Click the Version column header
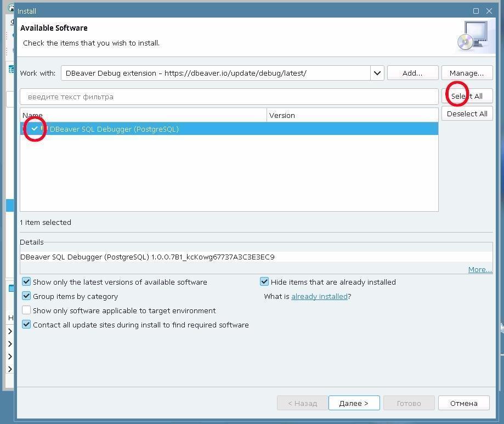504x424 pixels. [351, 115]
